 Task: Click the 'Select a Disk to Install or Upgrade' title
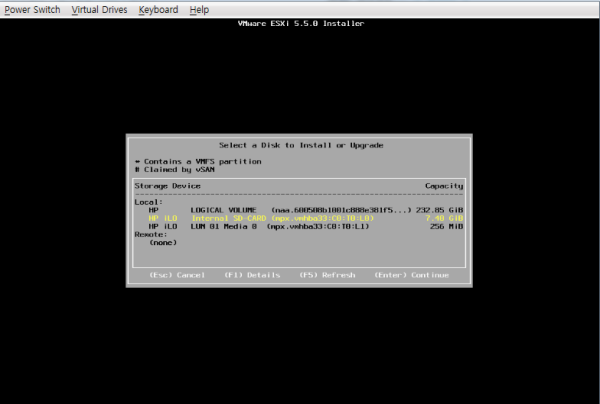click(x=301, y=145)
